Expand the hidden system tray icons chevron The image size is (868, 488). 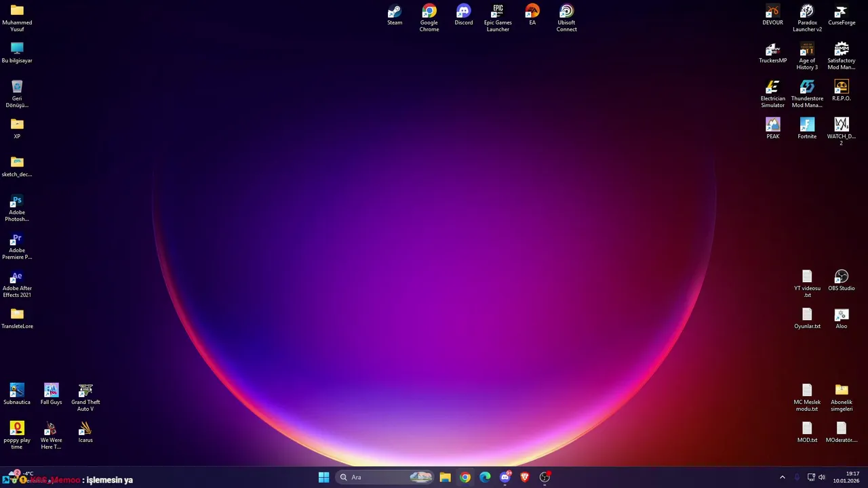pyautogui.click(x=782, y=477)
